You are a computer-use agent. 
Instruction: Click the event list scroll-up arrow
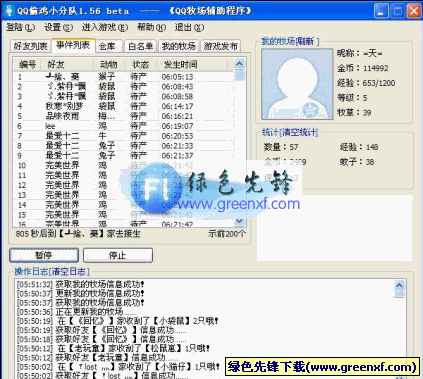[x=239, y=64]
